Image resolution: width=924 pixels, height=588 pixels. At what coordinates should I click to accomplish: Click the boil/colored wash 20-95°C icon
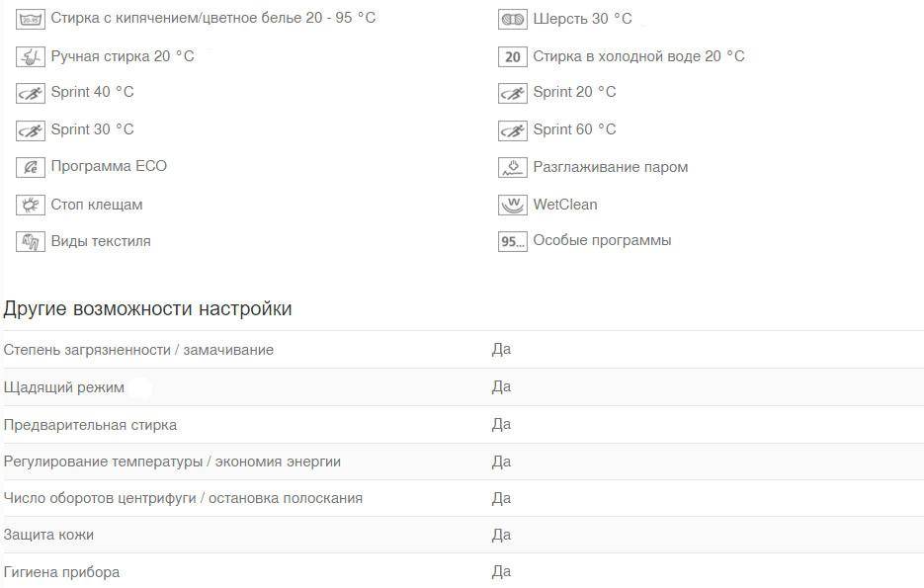coord(30,20)
